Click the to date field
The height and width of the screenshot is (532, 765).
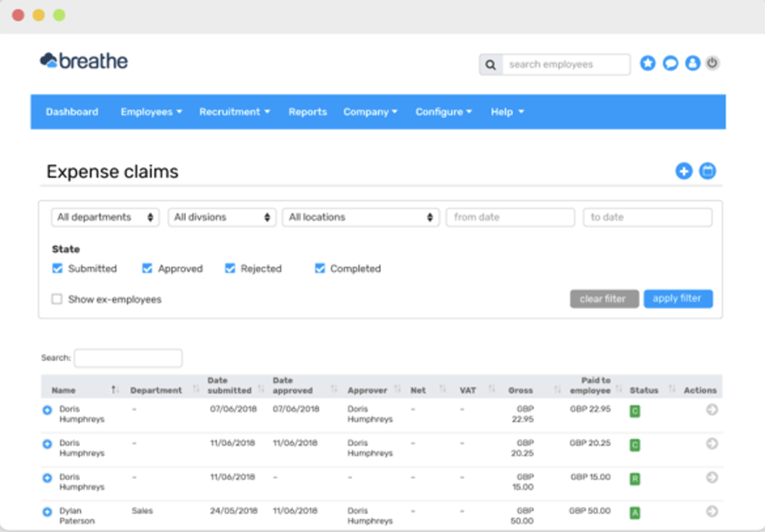coord(648,217)
